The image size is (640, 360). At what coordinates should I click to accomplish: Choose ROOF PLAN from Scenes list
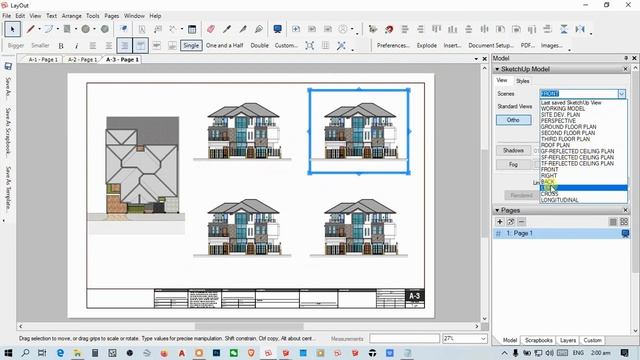coord(555,145)
